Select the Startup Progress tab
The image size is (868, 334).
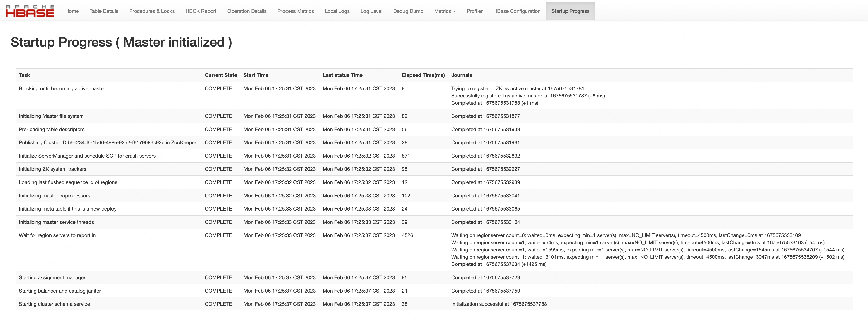point(570,11)
